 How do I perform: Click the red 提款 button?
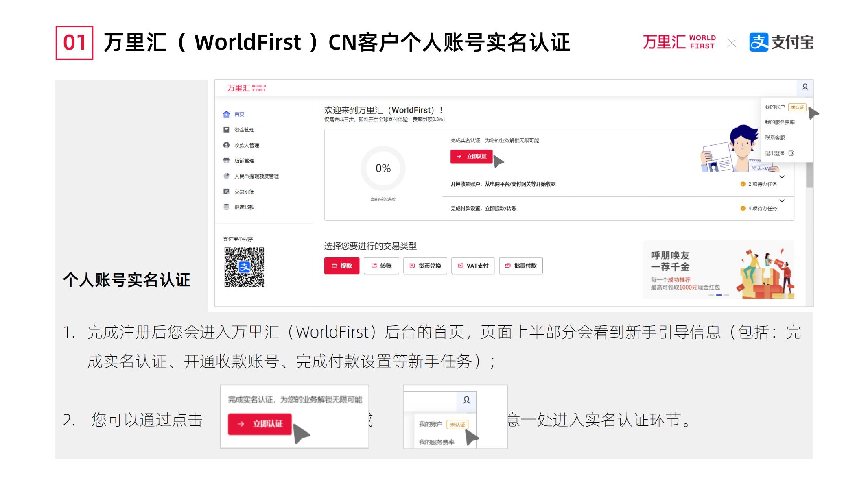pyautogui.click(x=342, y=266)
